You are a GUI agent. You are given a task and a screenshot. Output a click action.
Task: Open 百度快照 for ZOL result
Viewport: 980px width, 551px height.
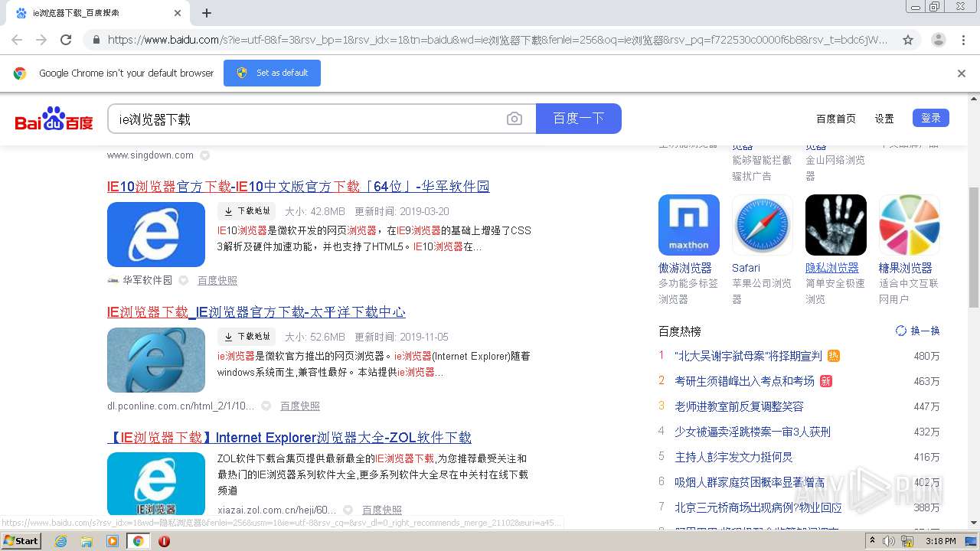coord(382,510)
